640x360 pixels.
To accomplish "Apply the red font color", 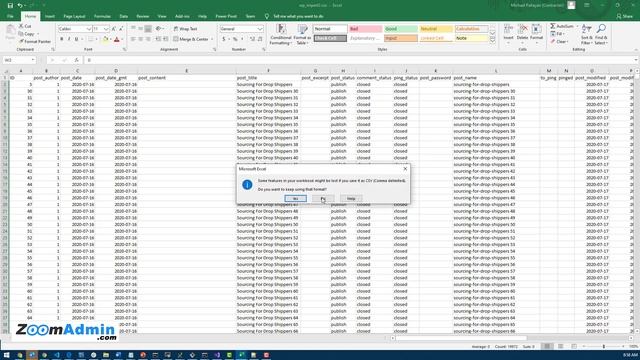I will tap(117, 40).
